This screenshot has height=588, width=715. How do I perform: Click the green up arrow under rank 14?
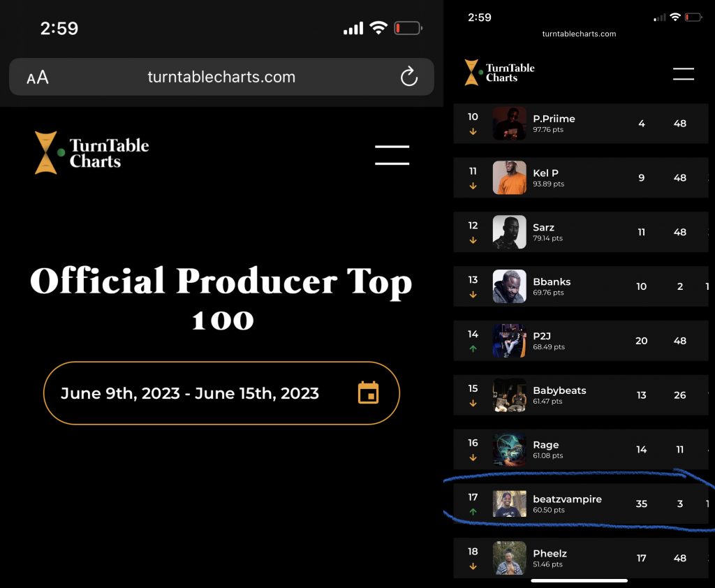(x=473, y=348)
